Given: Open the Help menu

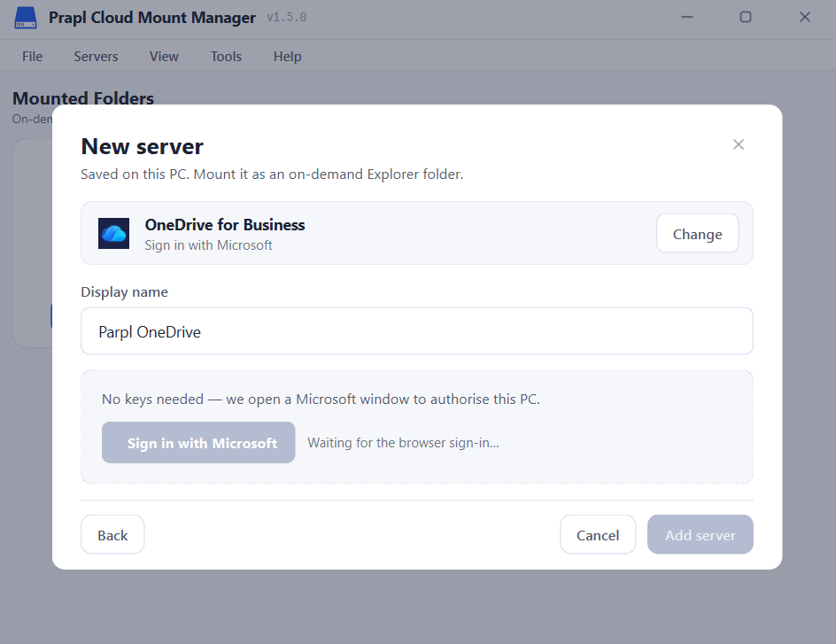Looking at the screenshot, I should tap(287, 57).
